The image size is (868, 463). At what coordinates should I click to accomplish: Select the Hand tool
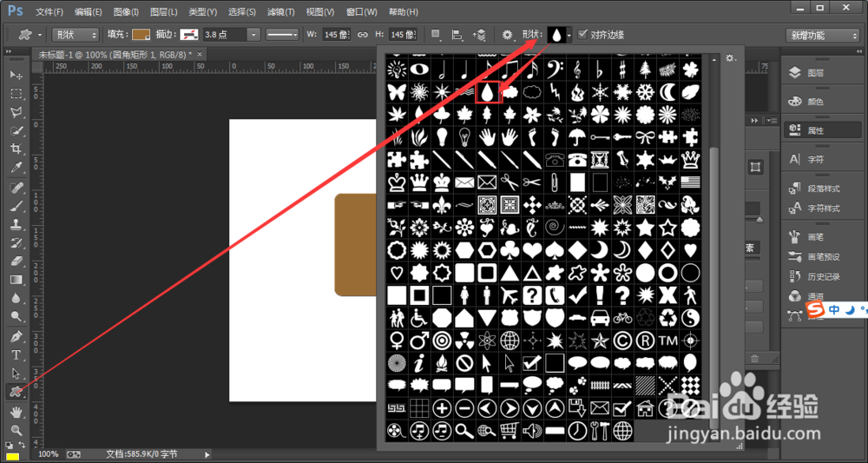click(x=16, y=412)
